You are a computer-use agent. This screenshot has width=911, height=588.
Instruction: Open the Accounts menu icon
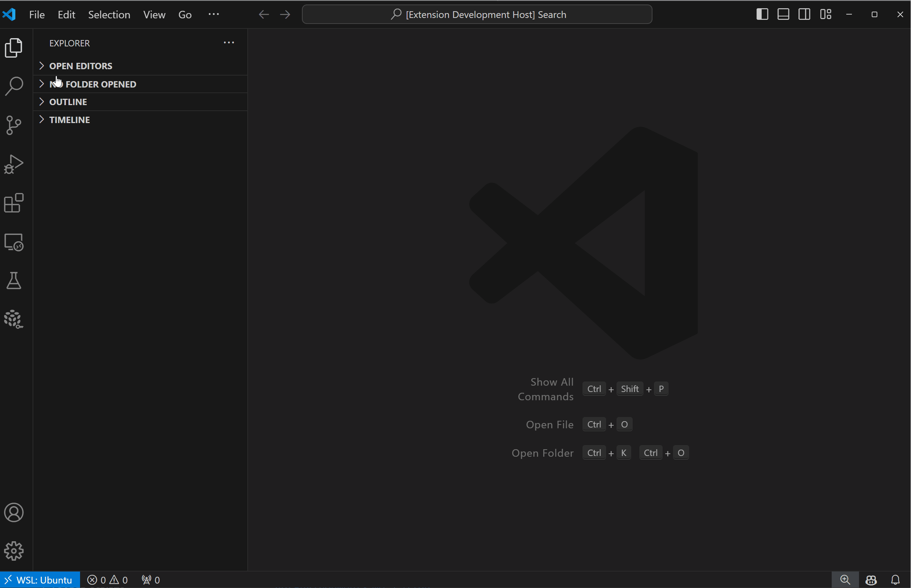[14, 512]
